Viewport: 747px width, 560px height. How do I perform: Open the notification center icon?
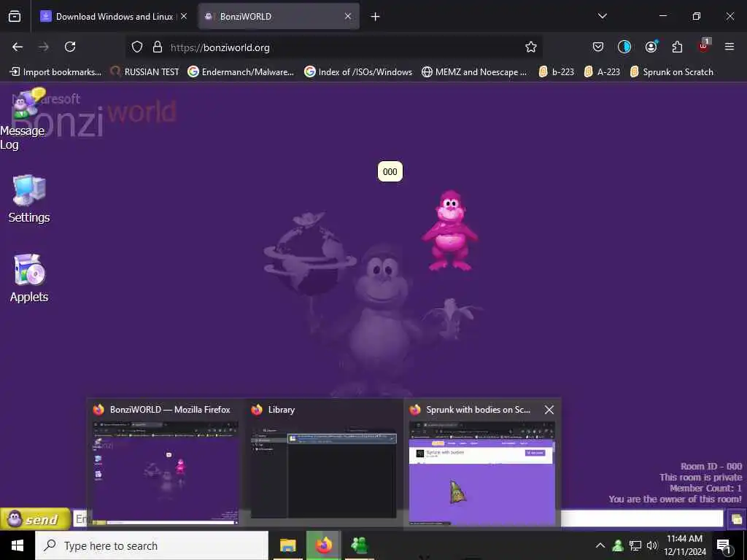coord(724,546)
